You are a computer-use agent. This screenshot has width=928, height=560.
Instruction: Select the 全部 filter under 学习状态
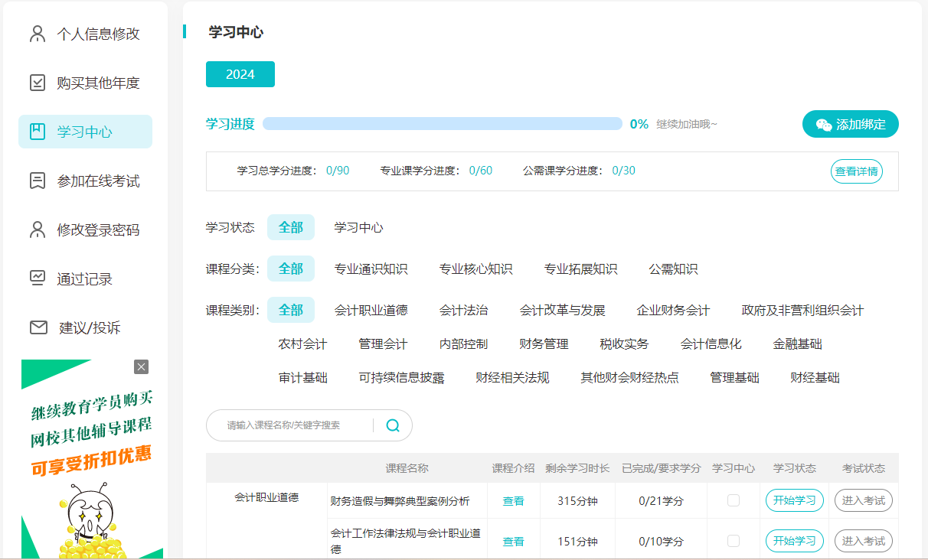290,227
